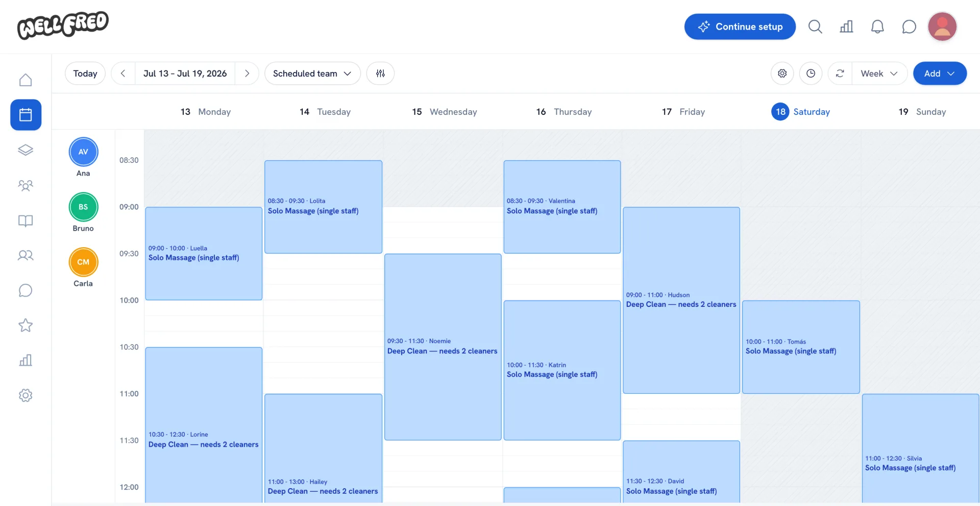Open the notifications bell icon
Image resolution: width=980 pixels, height=506 pixels.
(877, 27)
